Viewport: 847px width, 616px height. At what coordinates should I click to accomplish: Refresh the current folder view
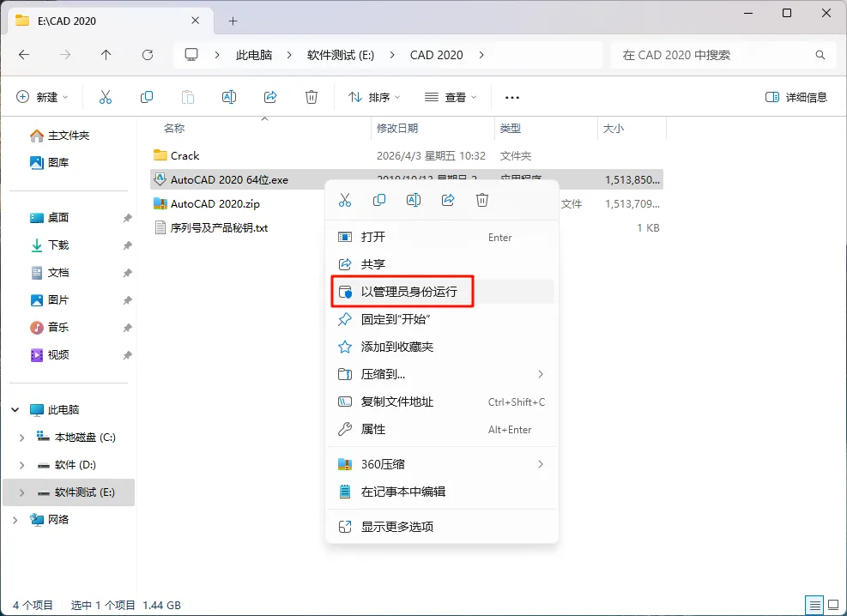148,55
